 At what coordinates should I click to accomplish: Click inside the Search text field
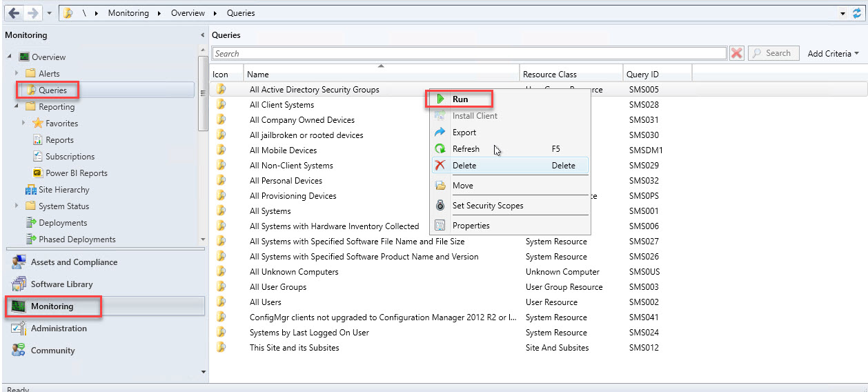[469, 53]
